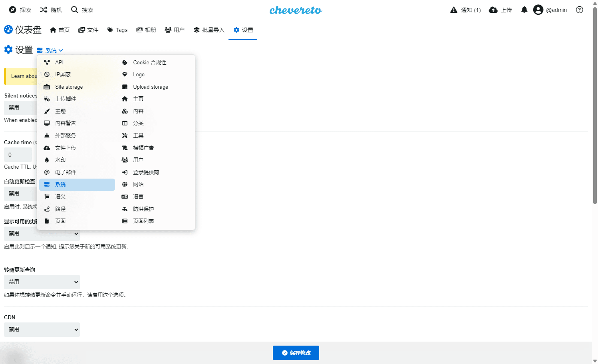Click the 随机 shuffle icon
This screenshot has width=598, height=364.
44,10
